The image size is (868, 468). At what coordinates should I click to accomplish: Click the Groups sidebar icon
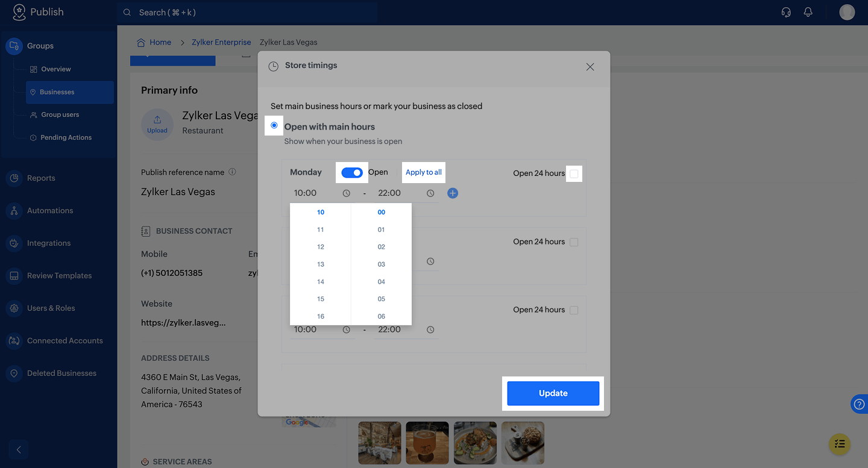(14, 46)
